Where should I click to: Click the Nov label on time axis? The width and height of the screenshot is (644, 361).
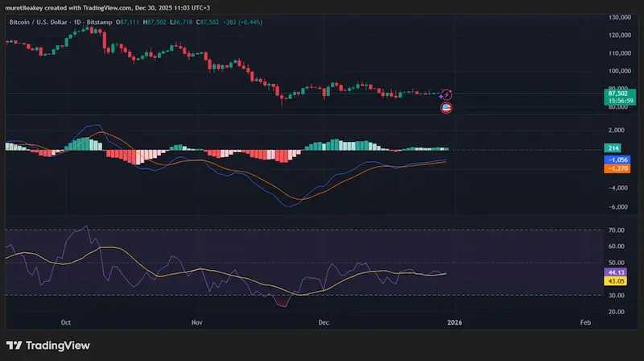point(196,322)
